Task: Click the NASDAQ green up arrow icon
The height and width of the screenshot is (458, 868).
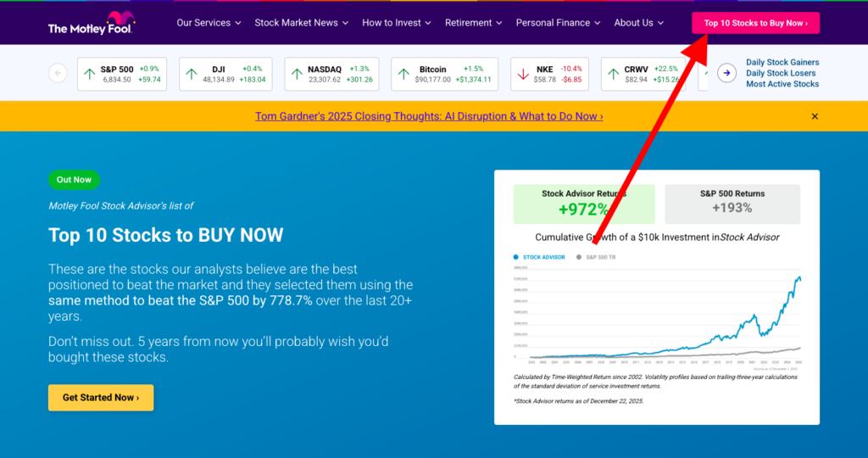Action: point(297,75)
